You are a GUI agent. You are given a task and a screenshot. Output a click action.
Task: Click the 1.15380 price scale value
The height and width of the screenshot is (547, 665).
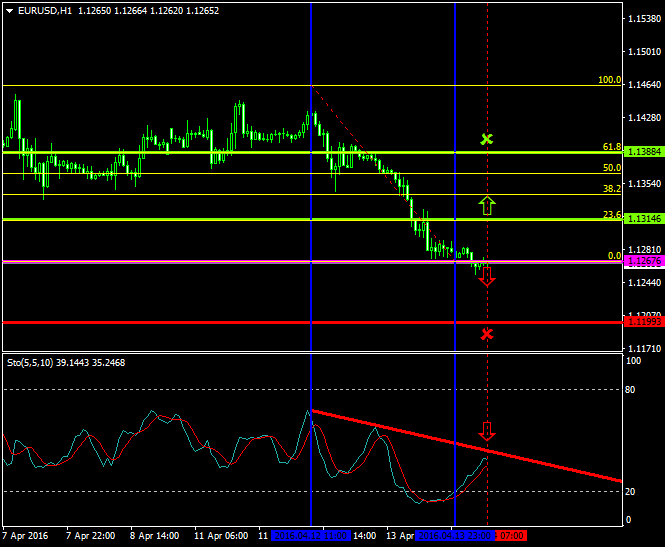pos(644,19)
